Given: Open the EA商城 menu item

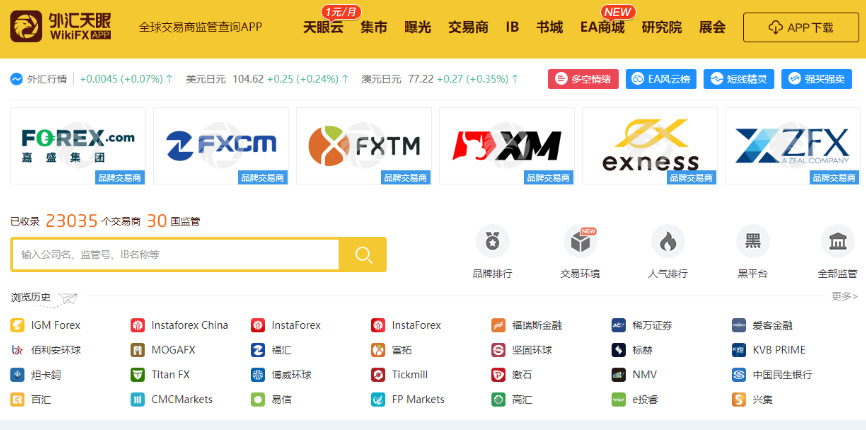Looking at the screenshot, I should point(603,27).
